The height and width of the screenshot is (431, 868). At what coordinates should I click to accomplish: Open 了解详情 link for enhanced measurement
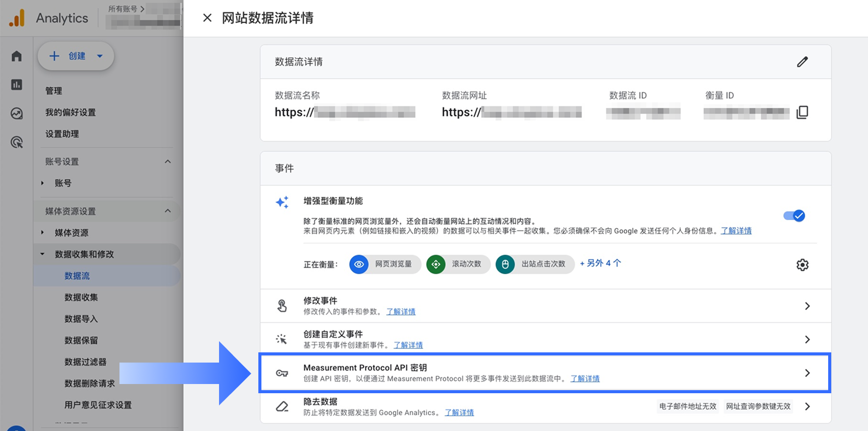coord(736,231)
